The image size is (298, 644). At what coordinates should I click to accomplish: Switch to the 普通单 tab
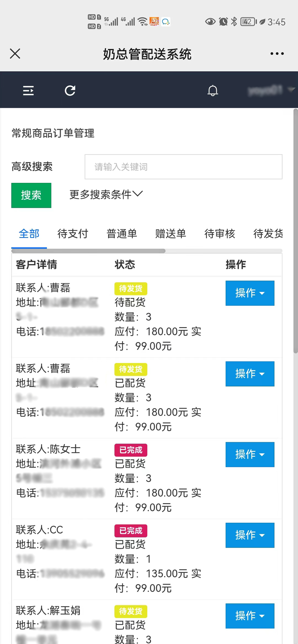(x=122, y=234)
